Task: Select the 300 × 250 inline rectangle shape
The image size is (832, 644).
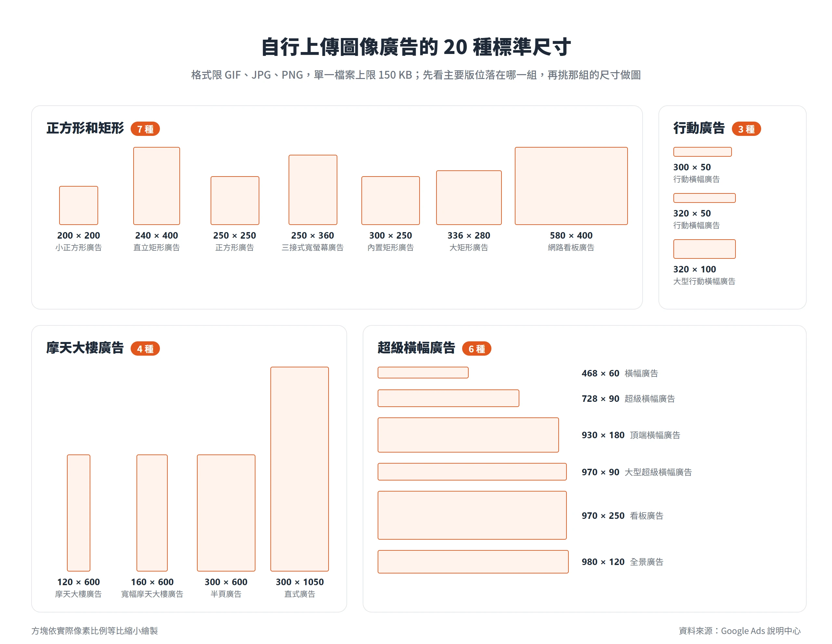Action: pos(390,201)
